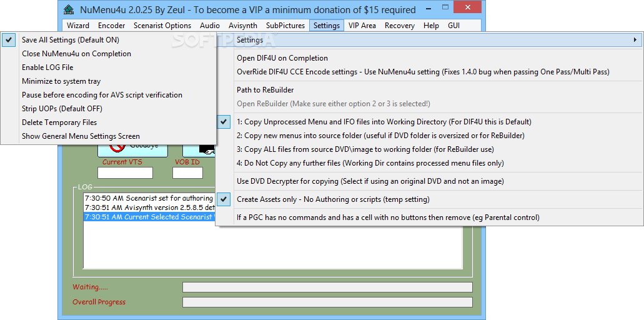Screen dimensions: 644x320
Task: Open the Encoder menu
Action: 111,26
